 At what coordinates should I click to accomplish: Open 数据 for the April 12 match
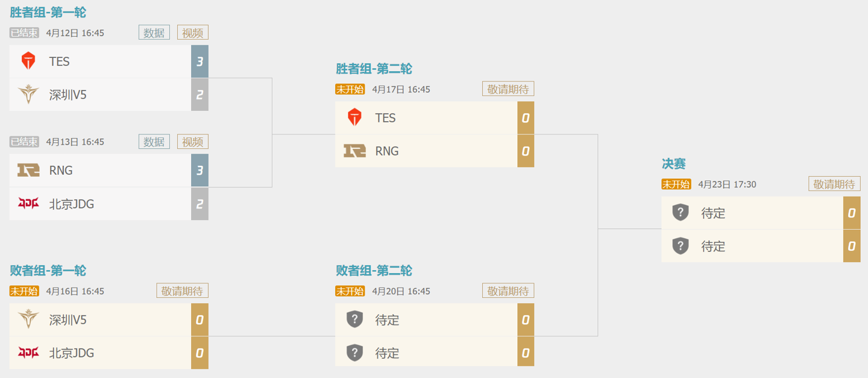tap(154, 33)
